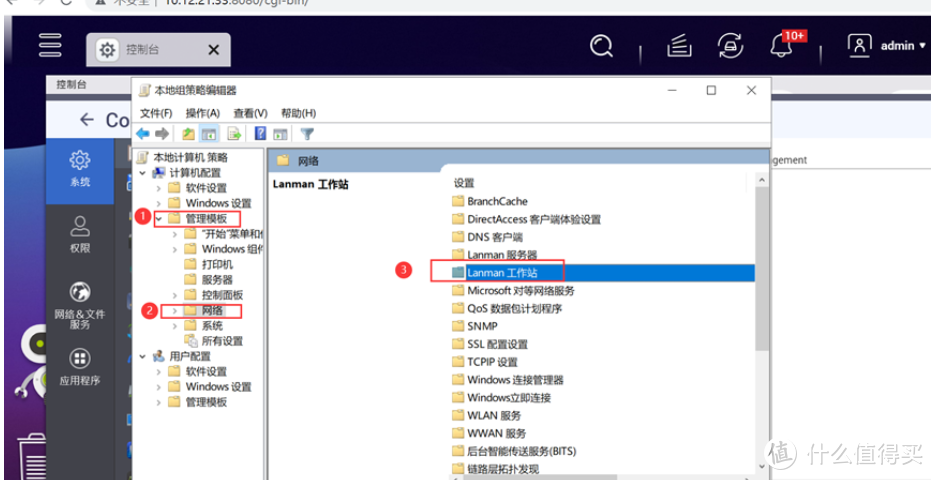This screenshot has height=480, width=934.
Task: Click the funnel filter toolbar icon
Action: click(x=307, y=134)
